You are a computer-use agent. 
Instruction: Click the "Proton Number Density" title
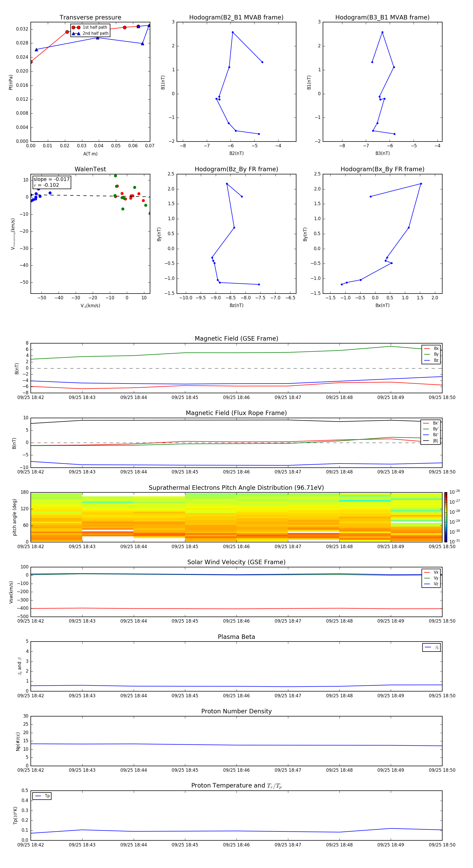(x=236, y=711)
